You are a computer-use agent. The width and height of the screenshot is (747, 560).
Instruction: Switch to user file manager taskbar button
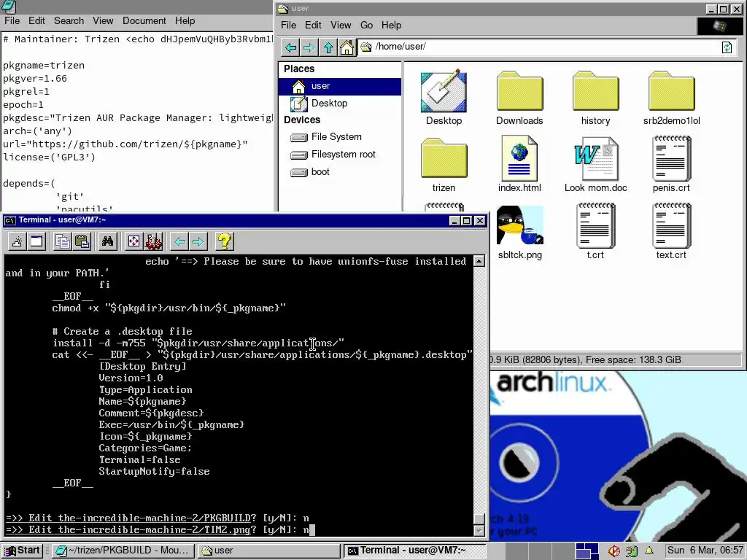pos(269,551)
